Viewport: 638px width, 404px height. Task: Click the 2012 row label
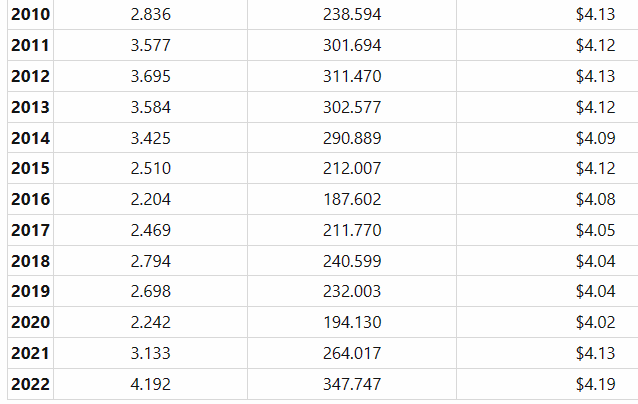coord(30,77)
